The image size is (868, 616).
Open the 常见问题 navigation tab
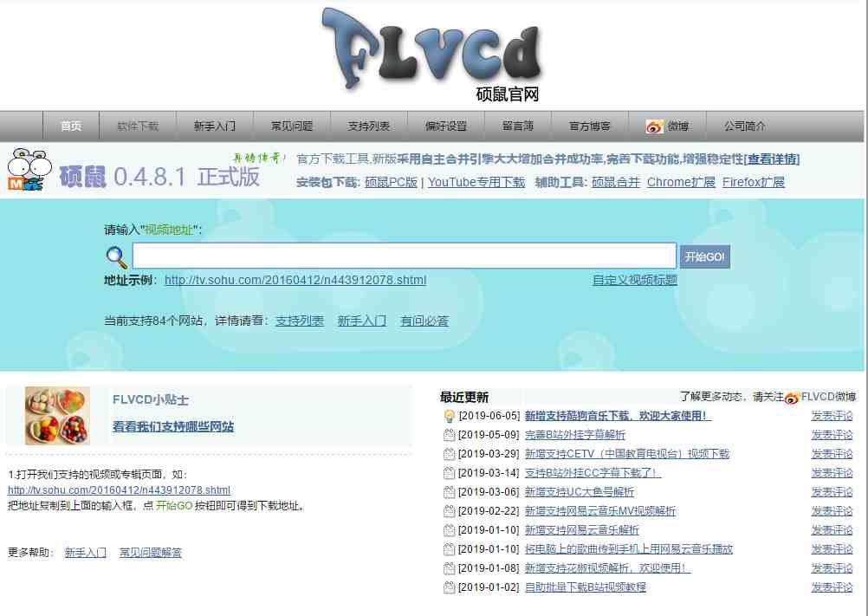point(292,126)
